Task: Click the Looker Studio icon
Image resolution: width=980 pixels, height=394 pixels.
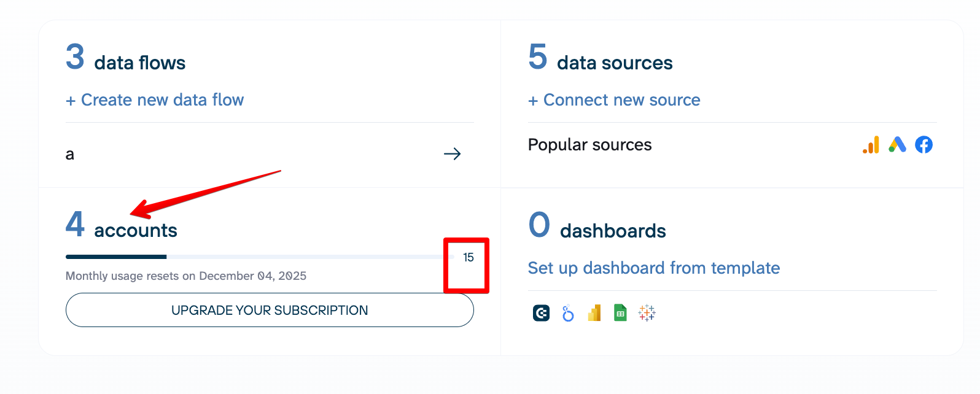Action: (568, 313)
